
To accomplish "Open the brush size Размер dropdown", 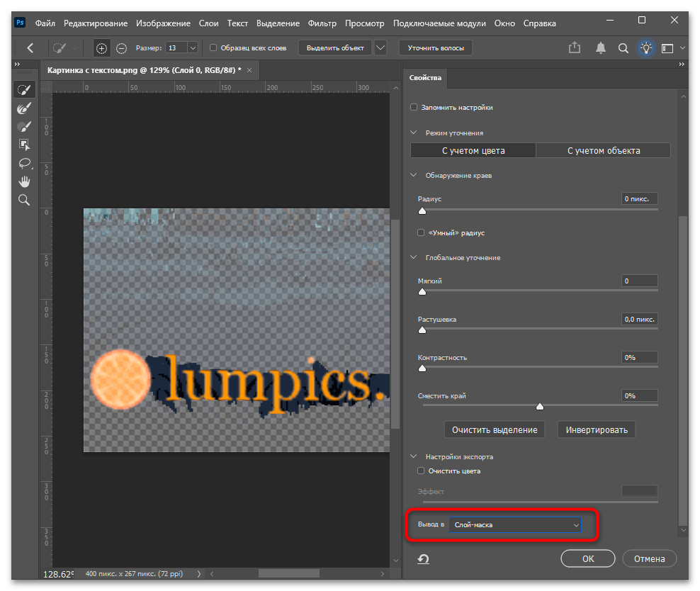I will (193, 47).
